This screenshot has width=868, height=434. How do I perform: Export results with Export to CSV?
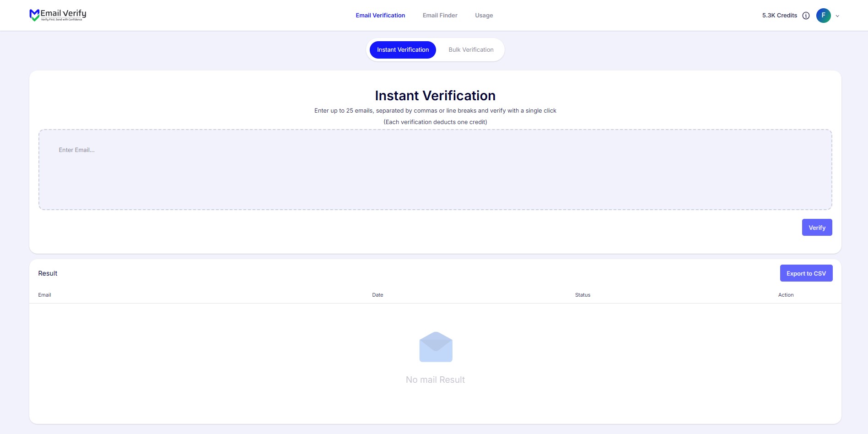point(806,273)
